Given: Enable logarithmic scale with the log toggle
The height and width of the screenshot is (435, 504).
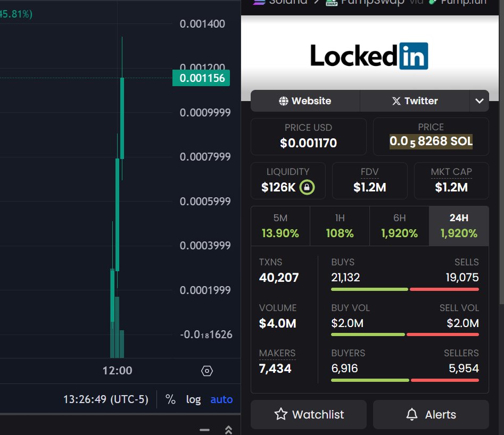Looking at the screenshot, I should pyautogui.click(x=193, y=399).
